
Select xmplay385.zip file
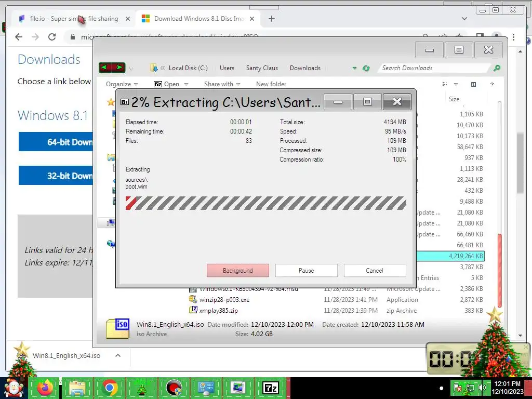click(x=219, y=311)
